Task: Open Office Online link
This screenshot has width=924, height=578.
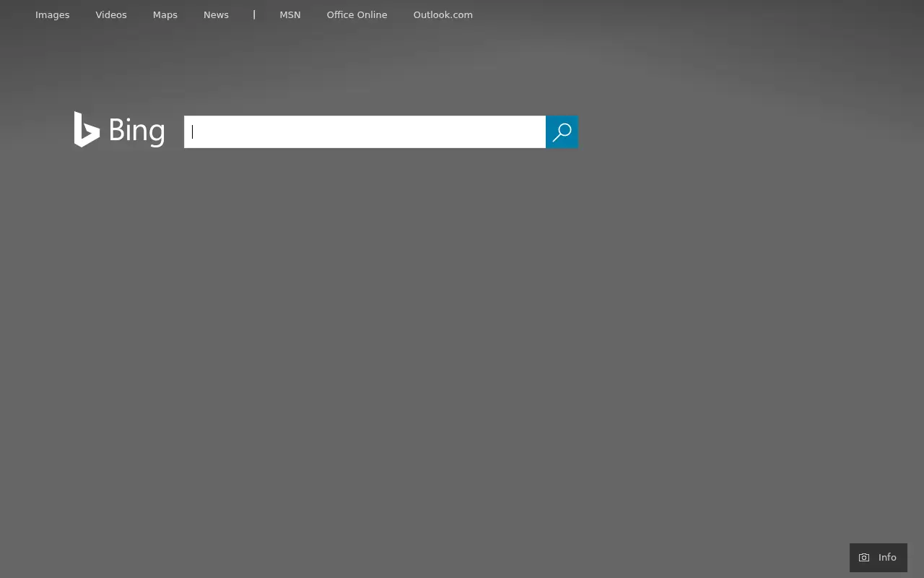Action: click(357, 14)
